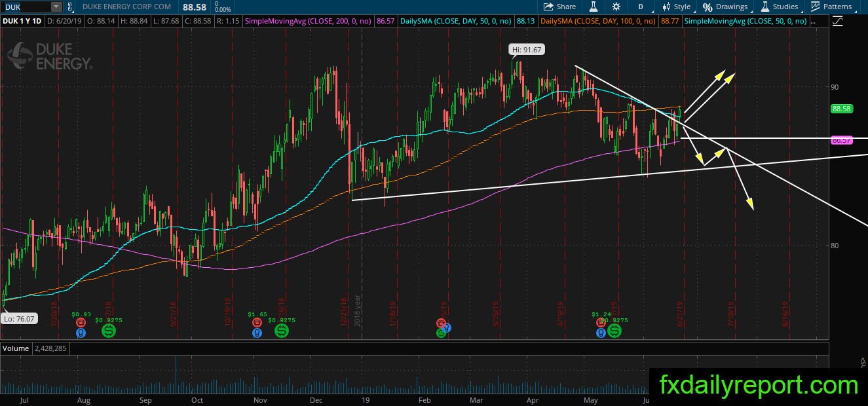Click the Hi: 91.67 price bubble
Image resolution: width=868 pixels, height=406 pixels.
point(528,50)
